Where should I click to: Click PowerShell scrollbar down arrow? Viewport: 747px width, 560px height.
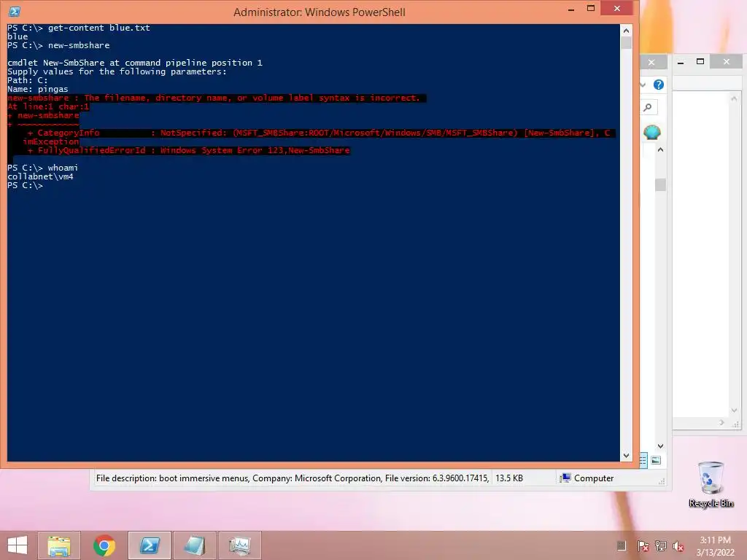[x=626, y=456]
